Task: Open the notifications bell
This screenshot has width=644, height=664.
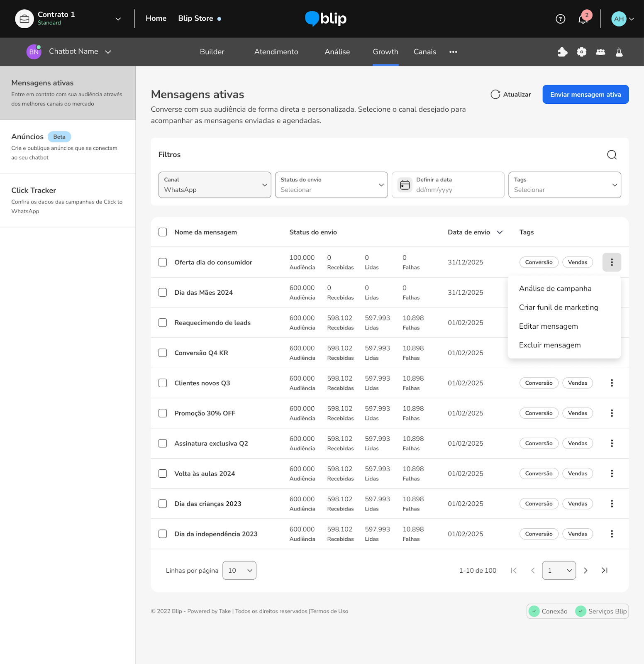Action: pyautogui.click(x=583, y=19)
